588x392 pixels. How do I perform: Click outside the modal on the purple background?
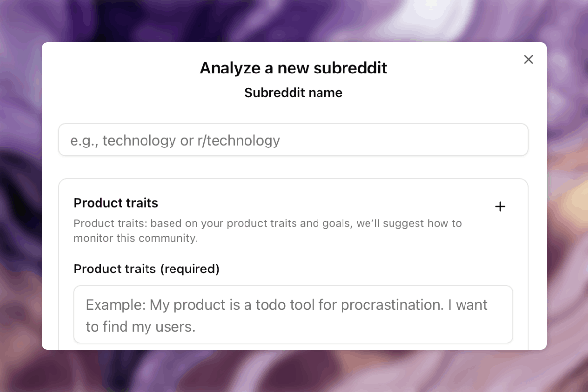tap(20, 196)
